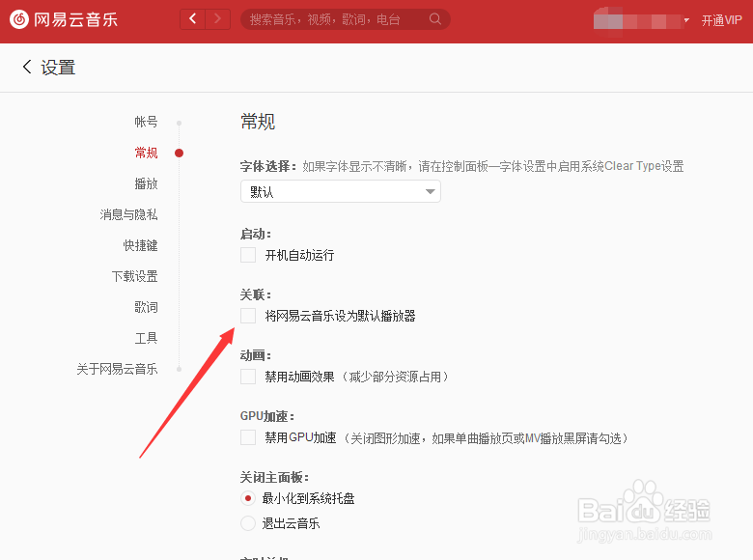Viewport: 753px width, 560px height.
Task: Select the 最小化到系统托盘 radio button
Action: 248,498
